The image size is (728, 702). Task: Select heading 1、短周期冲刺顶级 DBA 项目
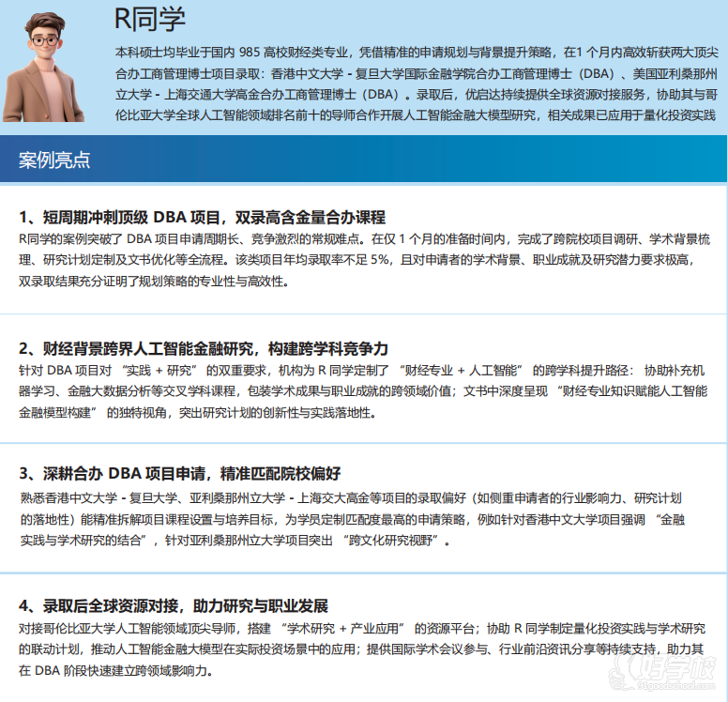[x=202, y=217]
